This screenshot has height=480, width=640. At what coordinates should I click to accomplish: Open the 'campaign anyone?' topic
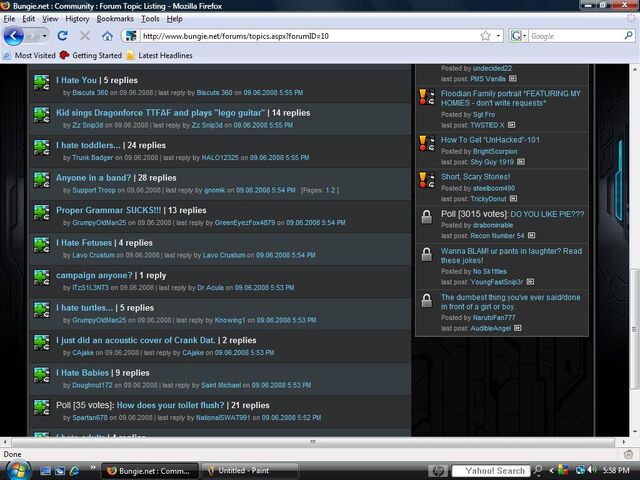[94, 276]
